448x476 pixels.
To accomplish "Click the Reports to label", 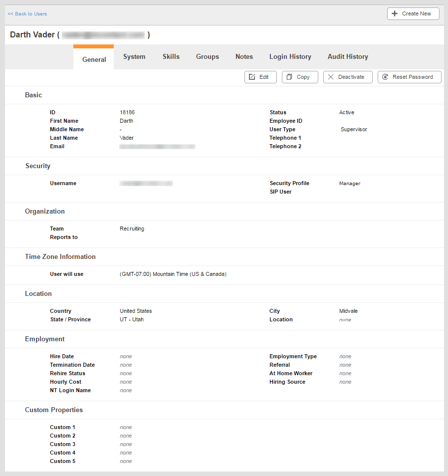I will tap(64, 237).
